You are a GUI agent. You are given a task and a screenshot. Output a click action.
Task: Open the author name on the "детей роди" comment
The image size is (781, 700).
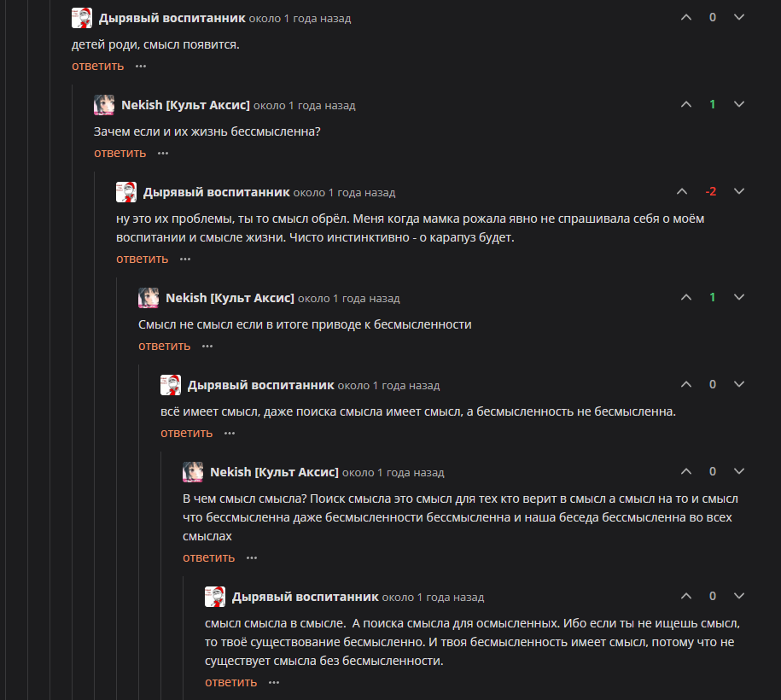point(172,18)
